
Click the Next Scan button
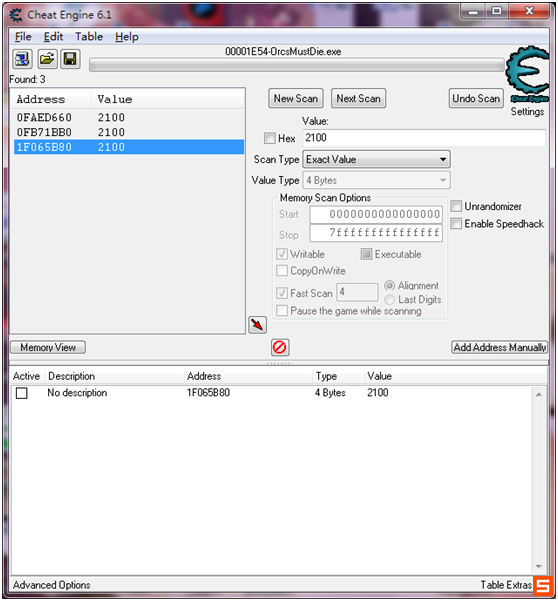[x=358, y=99]
